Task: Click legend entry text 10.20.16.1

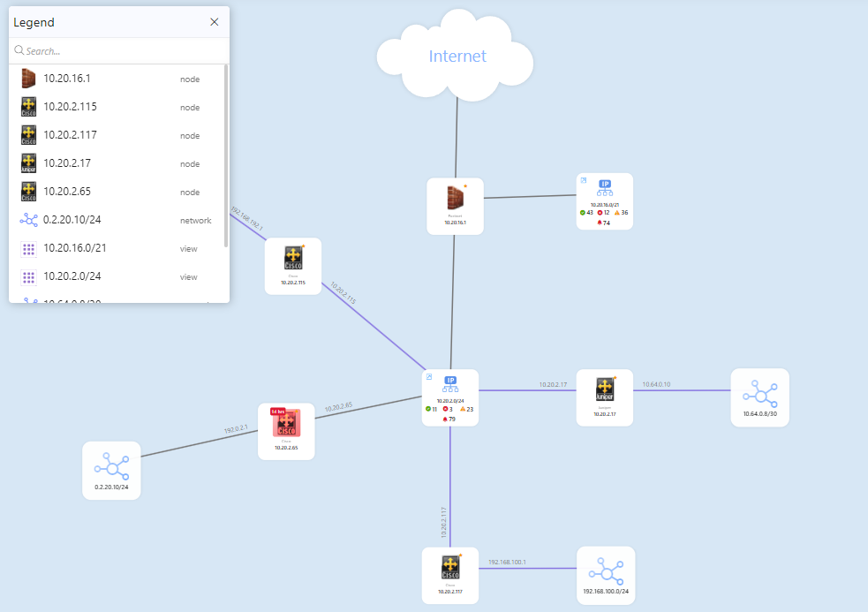Action: coord(67,79)
